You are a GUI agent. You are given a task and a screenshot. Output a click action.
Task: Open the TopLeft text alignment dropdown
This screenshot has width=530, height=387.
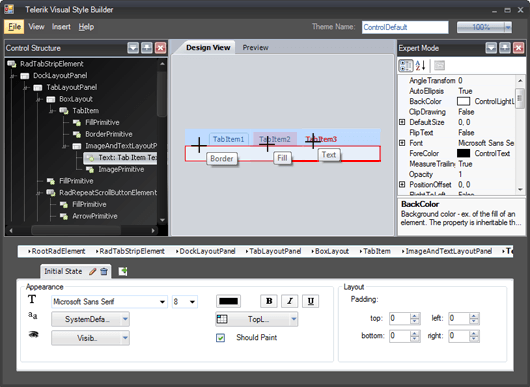click(x=257, y=319)
